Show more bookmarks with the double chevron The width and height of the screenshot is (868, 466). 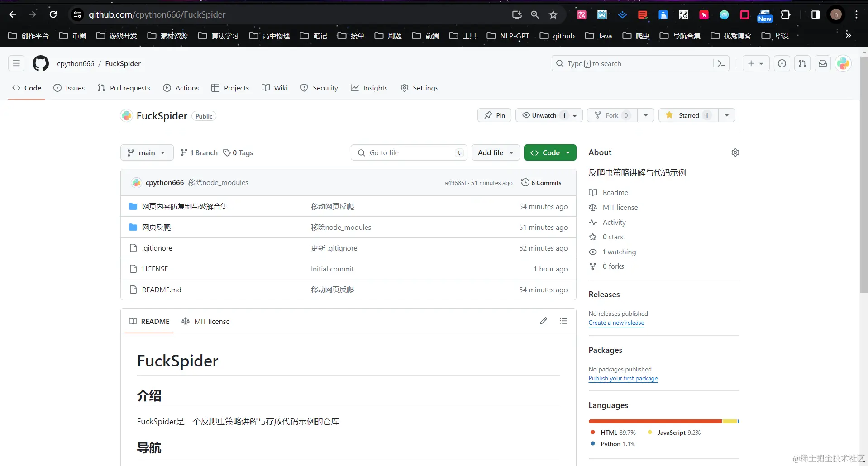848,35
